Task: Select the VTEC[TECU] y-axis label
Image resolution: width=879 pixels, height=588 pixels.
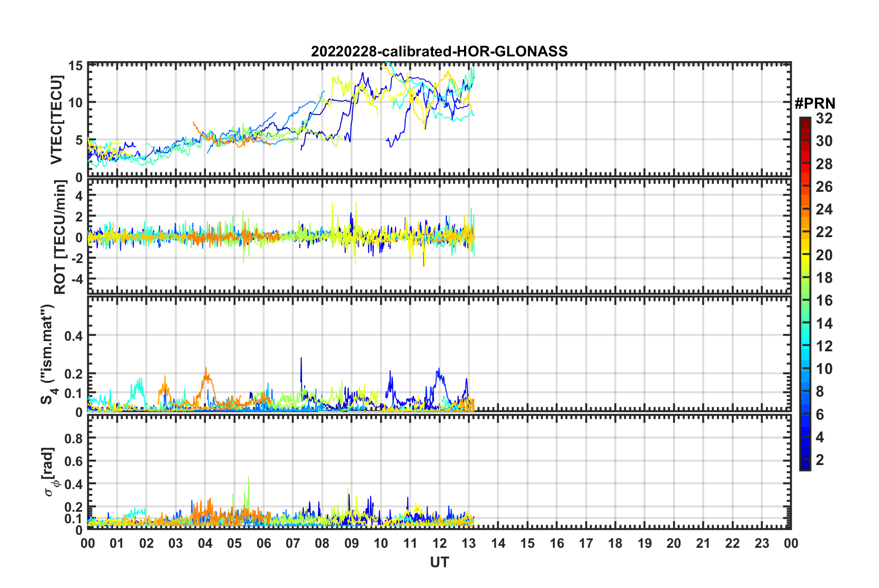Action: tap(57, 120)
